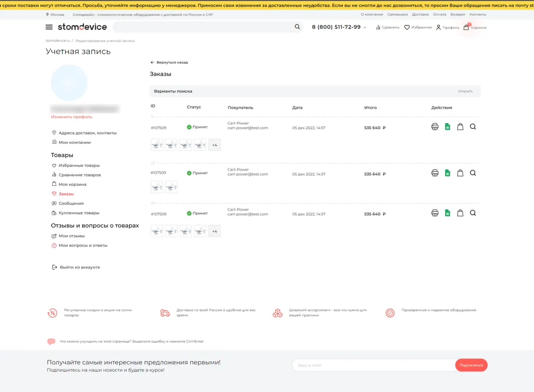Click the header search input field
This screenshot has width=534, height=392.
(203, 27)
